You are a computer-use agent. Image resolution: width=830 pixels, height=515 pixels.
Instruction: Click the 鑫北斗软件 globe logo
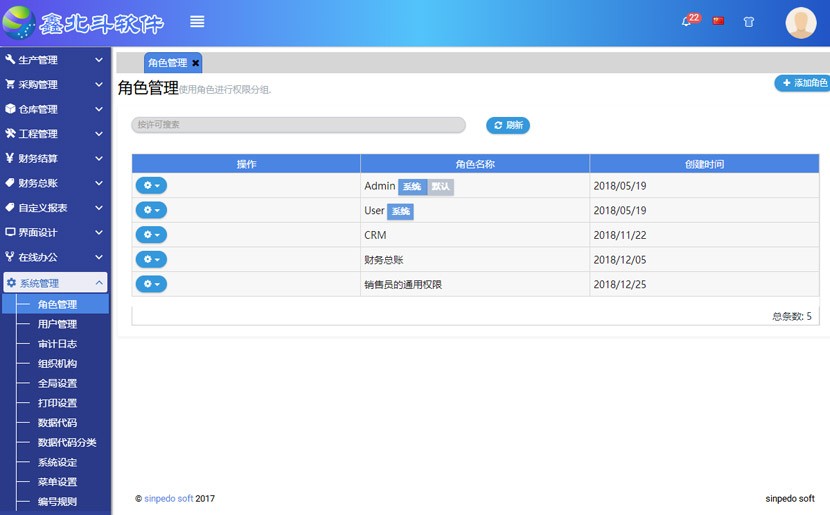click(18, 22)
